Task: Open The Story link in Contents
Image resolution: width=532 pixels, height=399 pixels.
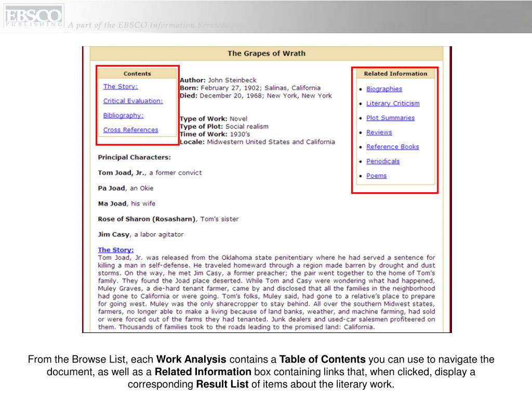Action: [x=121, y=87]
